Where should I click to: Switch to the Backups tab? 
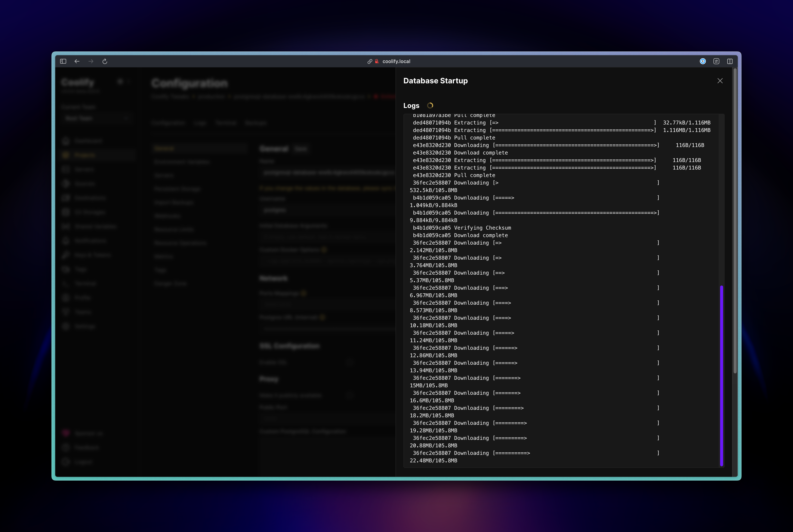[256, 123]
